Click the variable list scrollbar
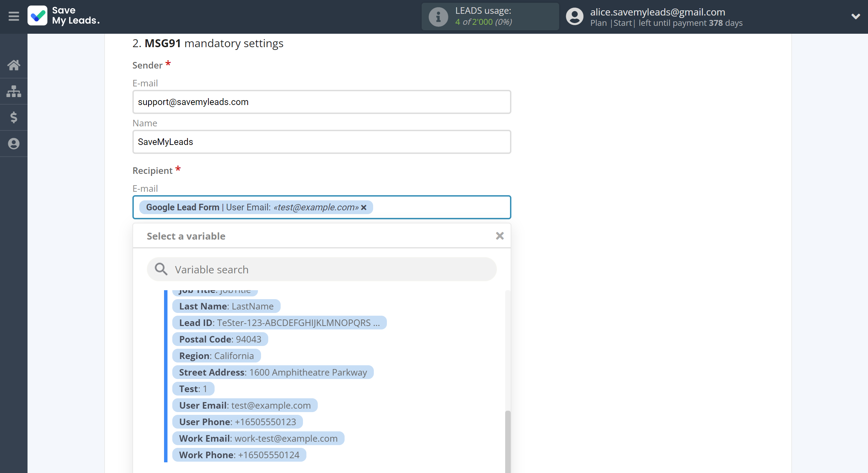Image resolution: width=868 pixels, height=473 pixels. pos(508,441)
